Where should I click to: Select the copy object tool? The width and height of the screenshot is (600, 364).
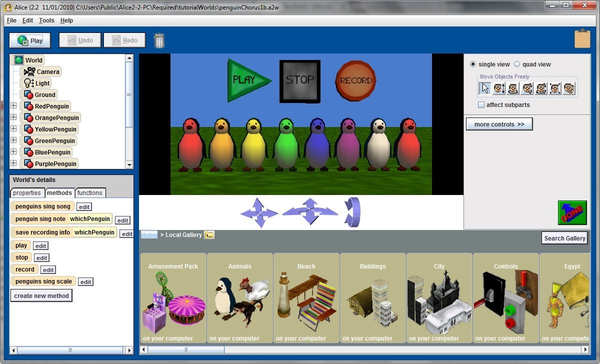pos(567,87)
